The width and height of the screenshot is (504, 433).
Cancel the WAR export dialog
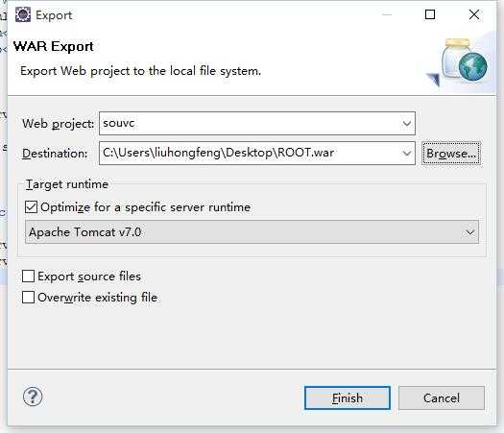click(442, 398)
